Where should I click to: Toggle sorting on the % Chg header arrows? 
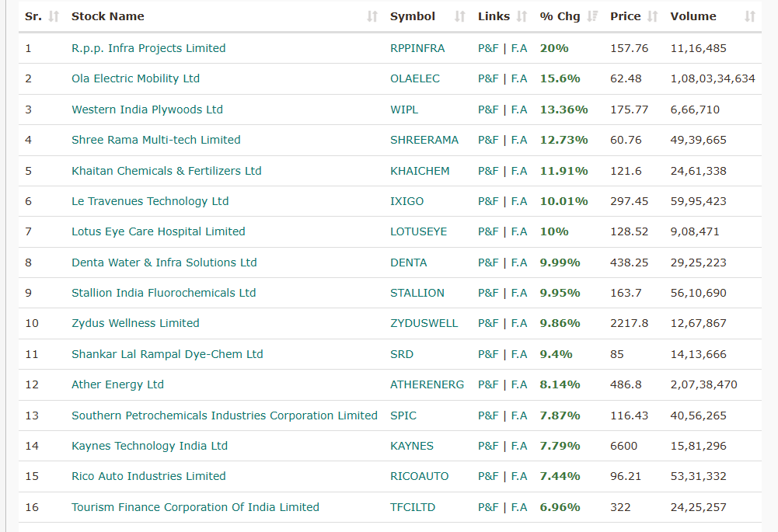point(592,16)
